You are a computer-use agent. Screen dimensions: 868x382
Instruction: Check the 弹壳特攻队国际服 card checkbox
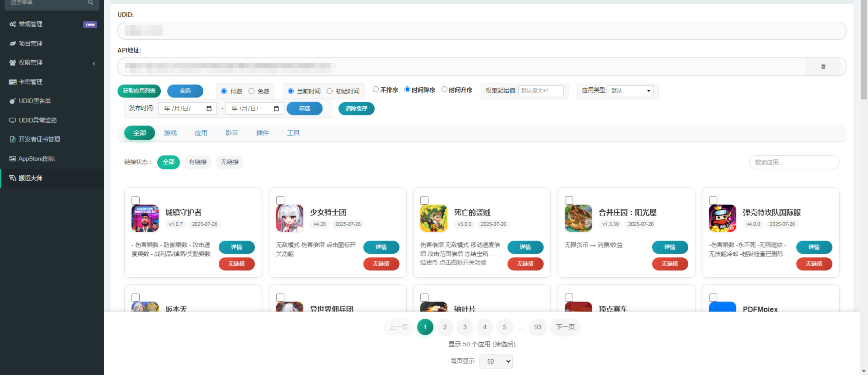pyautogui.click(x=713, y=200)
